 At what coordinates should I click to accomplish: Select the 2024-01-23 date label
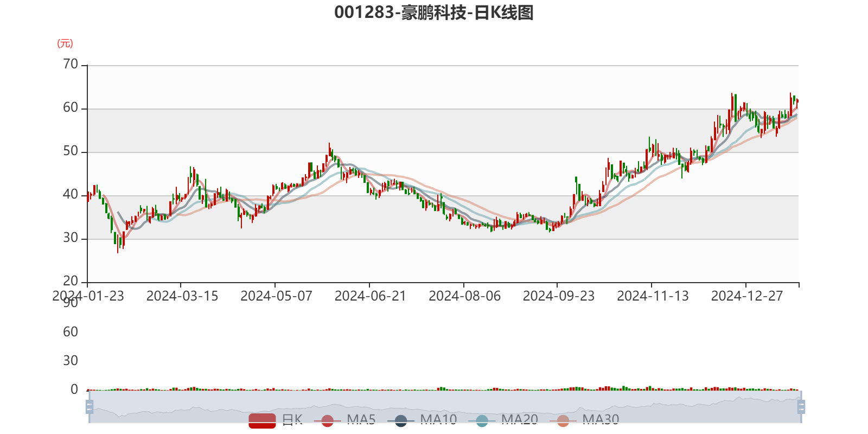[x=88, y=296]
